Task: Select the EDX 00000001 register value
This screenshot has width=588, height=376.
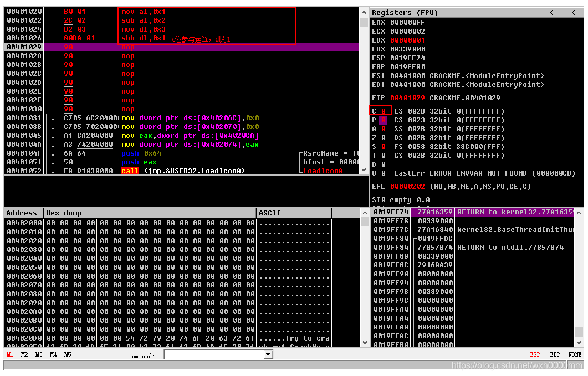Action: tap(407, 40)
